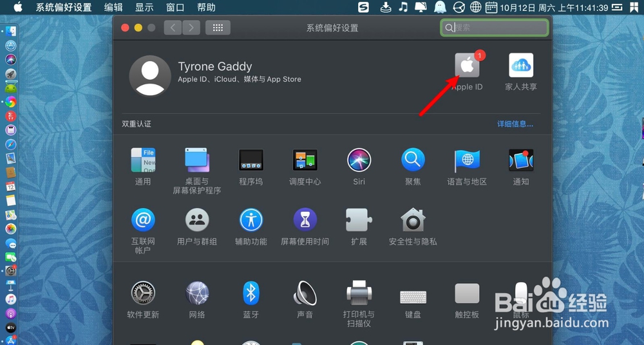Open the 键盘 Keyboard preferences
Screen dimensions: 644x345
[413, 297]
